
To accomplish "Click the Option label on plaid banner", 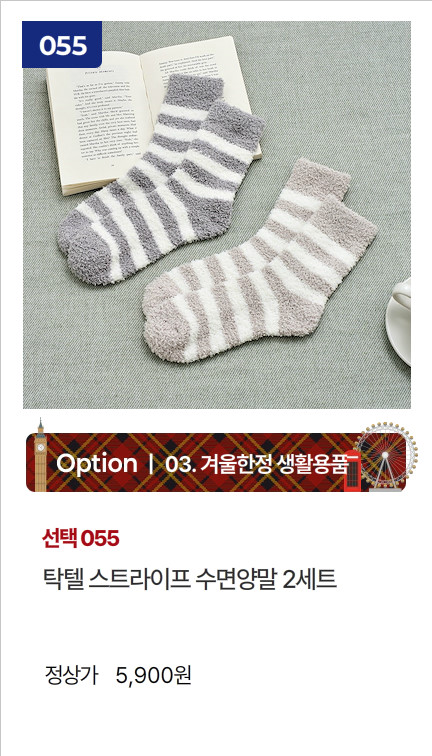I will tap(96, 464).
